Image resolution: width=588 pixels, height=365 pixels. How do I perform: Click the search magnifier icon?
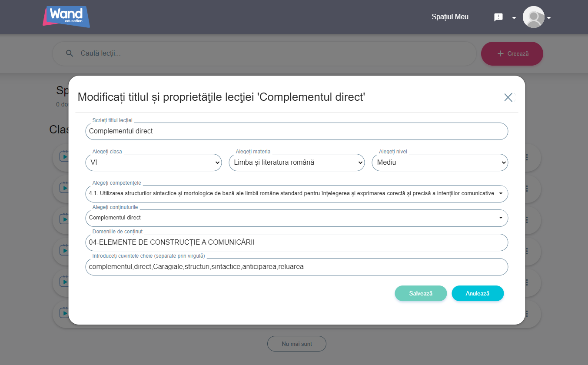(70, 53)
